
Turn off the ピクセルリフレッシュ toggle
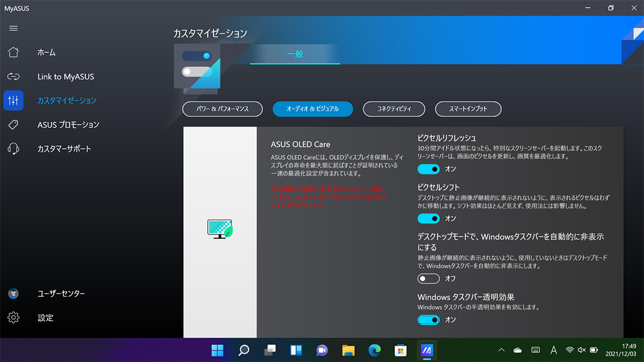click(x=429, y=169)
